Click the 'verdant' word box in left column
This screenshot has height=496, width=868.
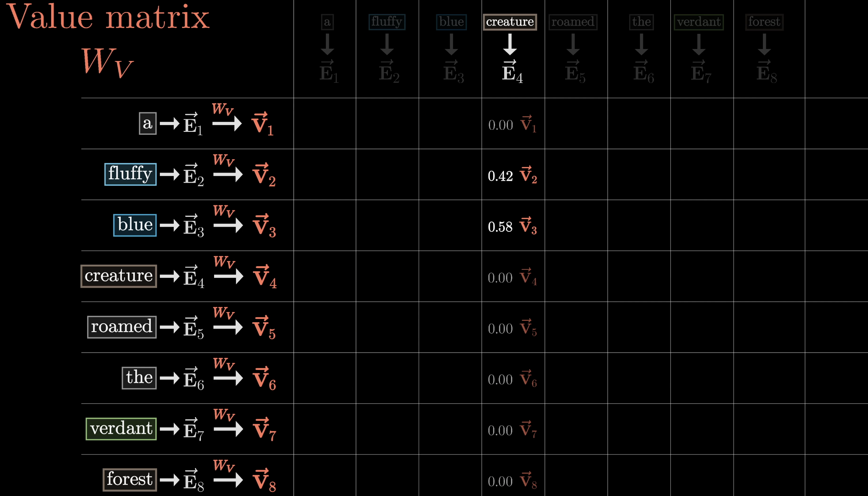tap(121, 429)
